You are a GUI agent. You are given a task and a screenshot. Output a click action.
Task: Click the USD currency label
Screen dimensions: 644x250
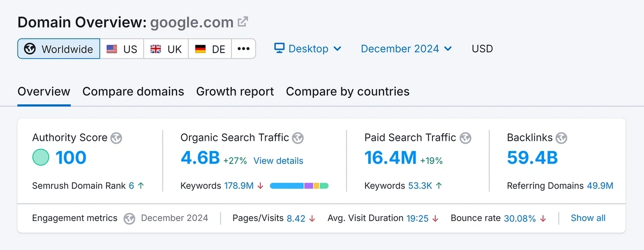coord(482,48)
